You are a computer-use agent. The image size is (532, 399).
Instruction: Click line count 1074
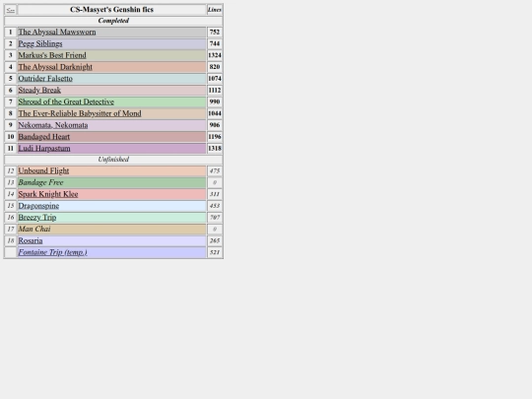215,79
